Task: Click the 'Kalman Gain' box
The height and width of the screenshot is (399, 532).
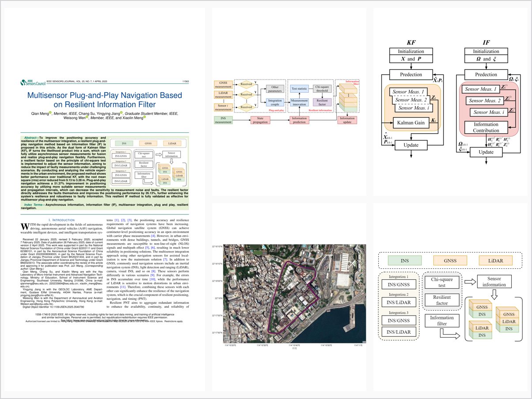Action: tap(411, 123)
